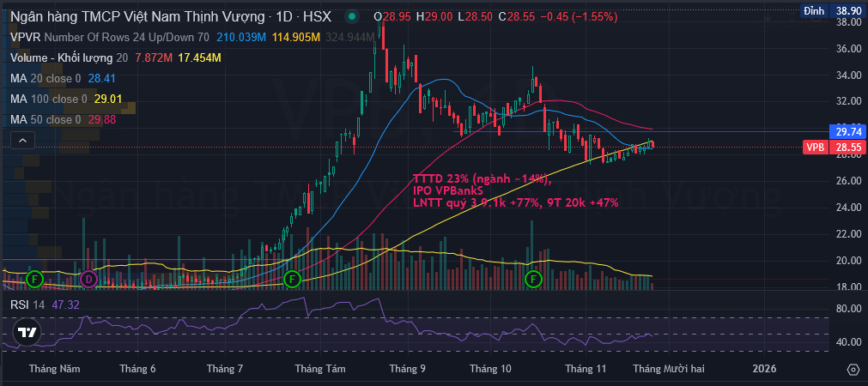
Task: Click the Ngân hàng TMCP Việt Nam Thịnh Vượng title
Action: tap(137, 16)
